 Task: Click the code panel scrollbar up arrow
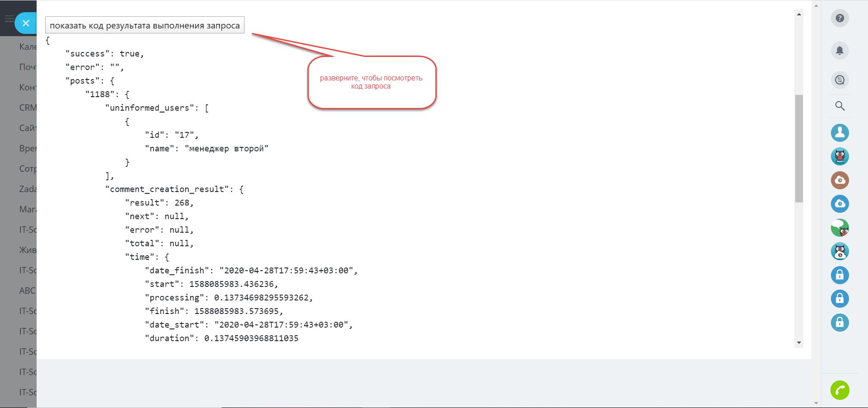[x=799, y=14]
